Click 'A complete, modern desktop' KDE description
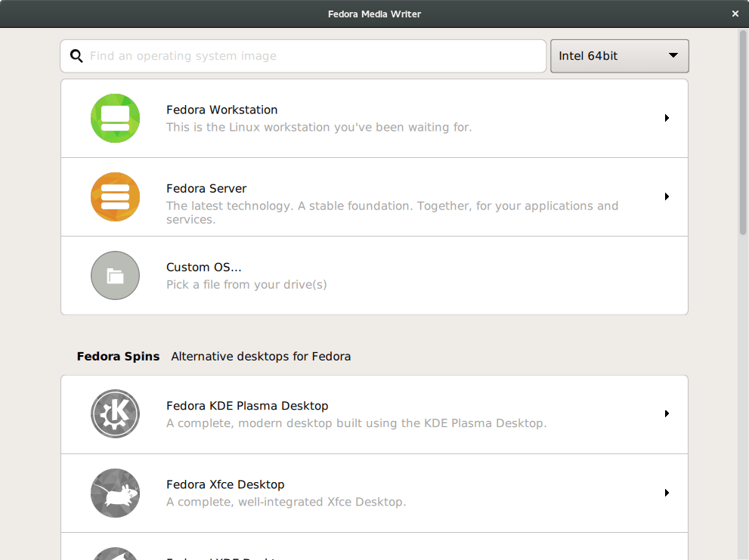 coord(356,423)
